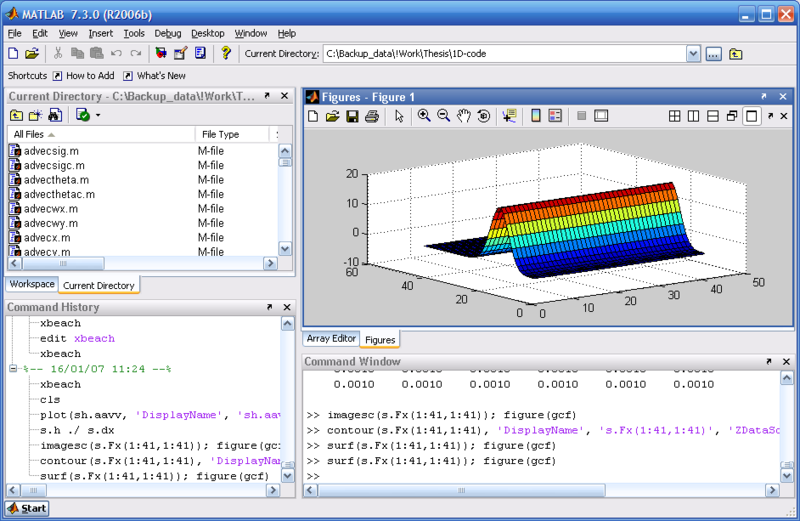Viewport: 800px width, 521px height.
Task: Tile figures in grid layout
Action: tap(674, 116)
